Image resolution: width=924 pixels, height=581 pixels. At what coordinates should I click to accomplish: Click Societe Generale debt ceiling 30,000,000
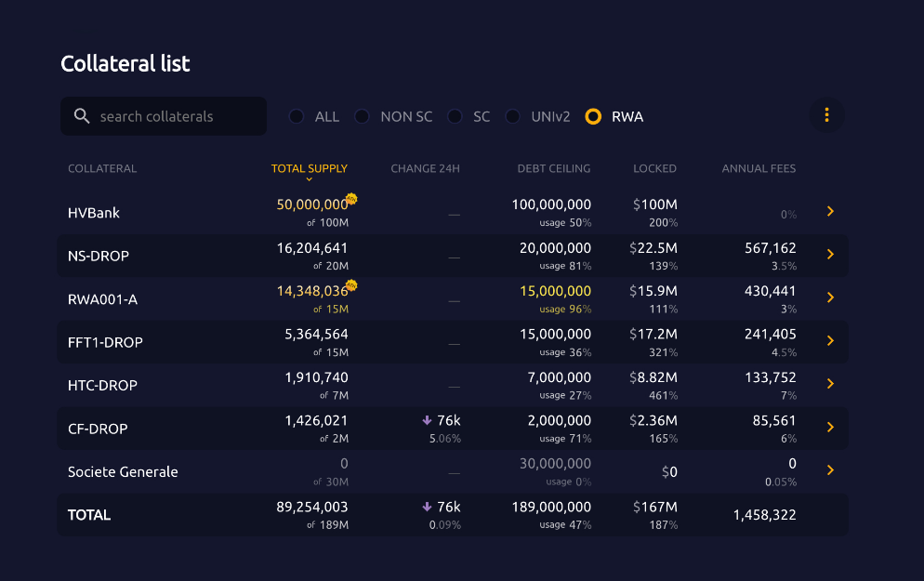pyautogui.click(x=555, y=464)
